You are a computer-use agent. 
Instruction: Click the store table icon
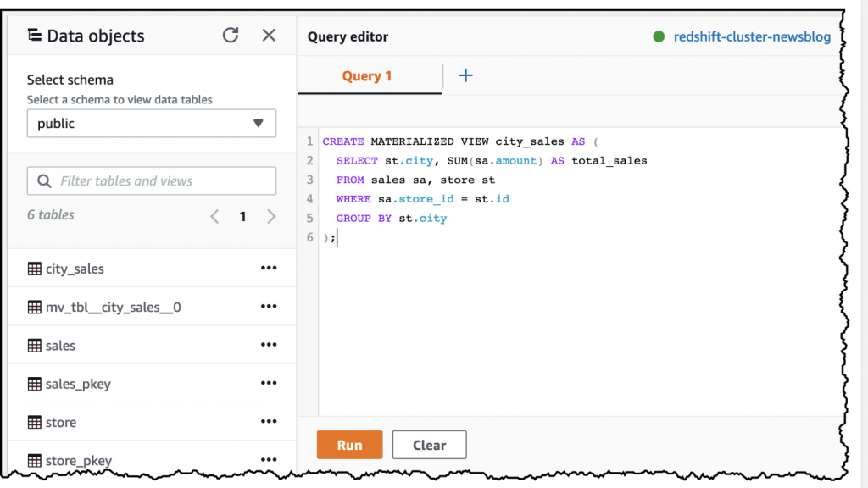pos(34,423)
